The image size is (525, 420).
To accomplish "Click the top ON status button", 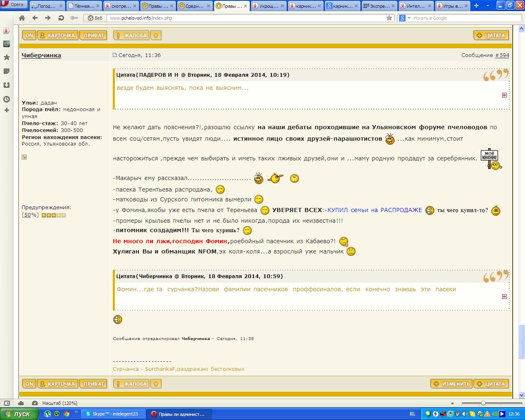I will (29, 36).
